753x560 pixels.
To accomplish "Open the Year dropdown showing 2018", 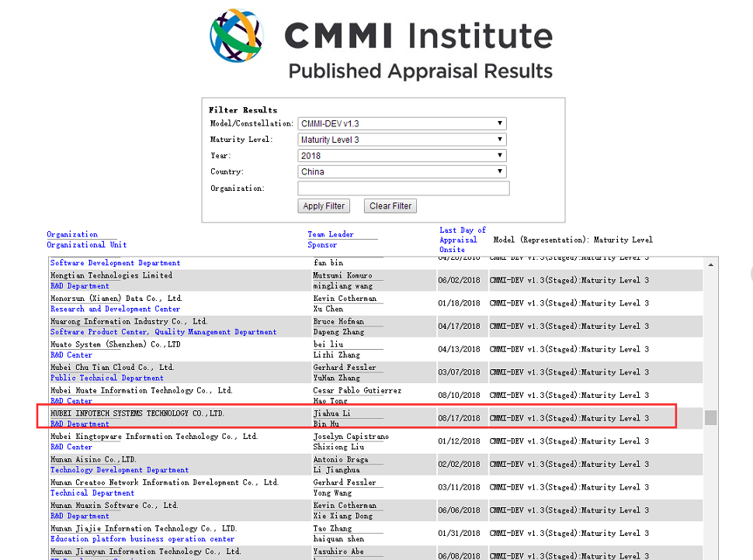I will tap(402, 155).
